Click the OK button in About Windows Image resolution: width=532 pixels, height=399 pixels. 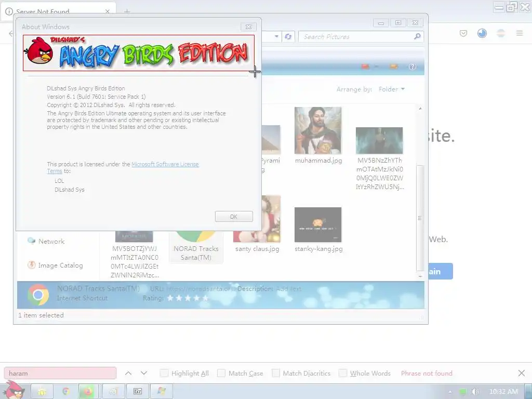click(234, 217)
